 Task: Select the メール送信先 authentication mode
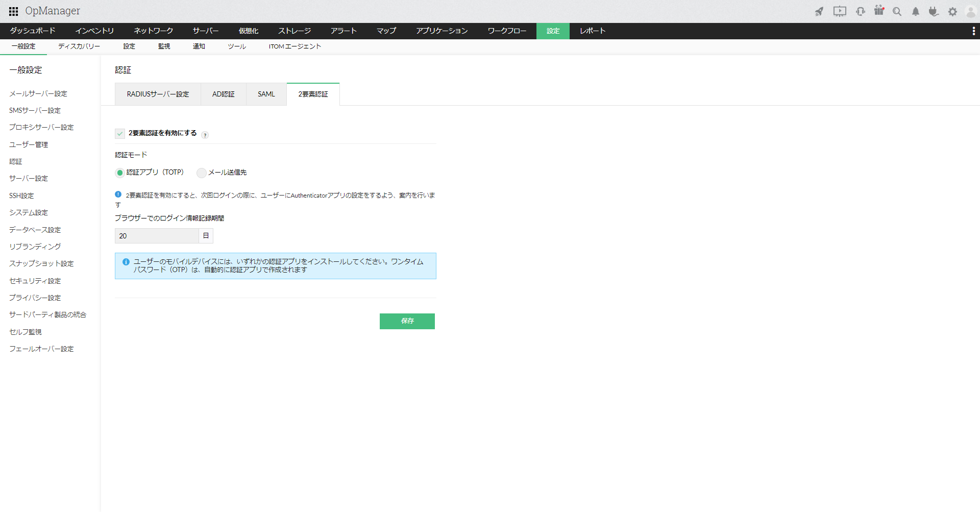[201, 173]
